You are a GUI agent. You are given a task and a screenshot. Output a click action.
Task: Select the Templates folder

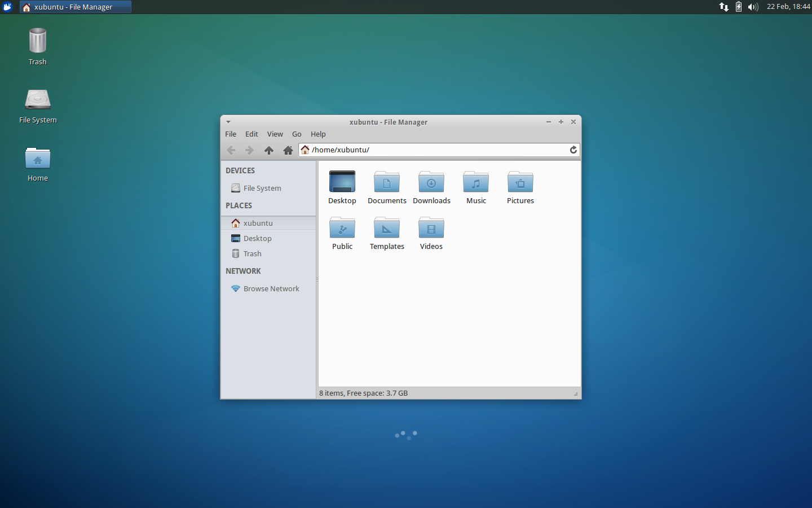[x=387, y=229]
